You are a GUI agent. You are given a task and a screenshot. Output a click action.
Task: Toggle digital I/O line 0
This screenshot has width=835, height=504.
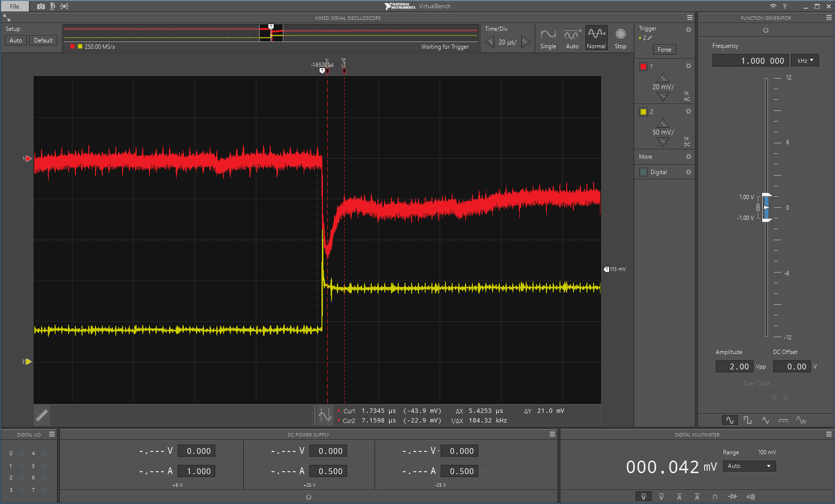22,453
